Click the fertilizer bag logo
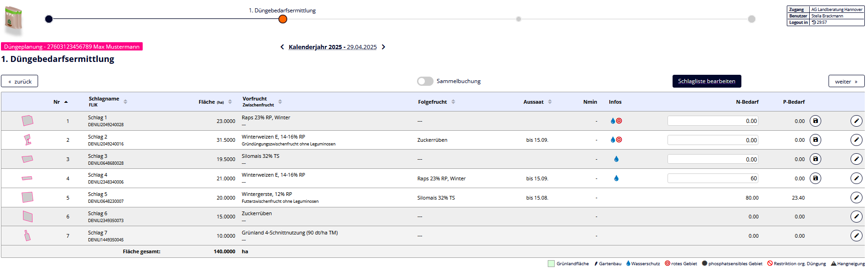 point(13,20)
